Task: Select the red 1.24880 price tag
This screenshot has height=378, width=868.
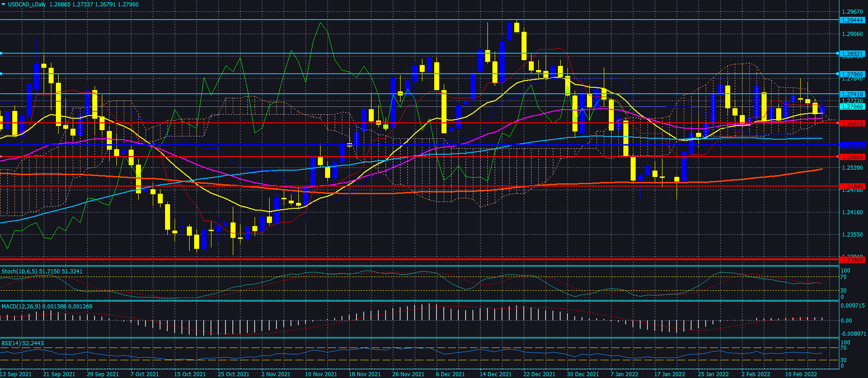Action: (x=852, y=186)
